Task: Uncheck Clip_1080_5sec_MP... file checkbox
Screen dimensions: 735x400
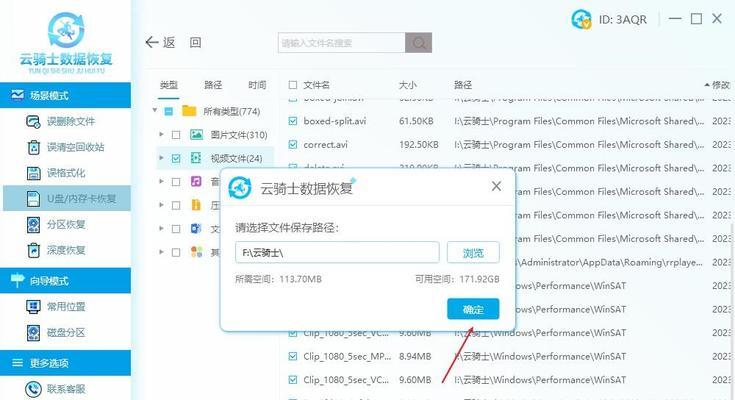Action: (x=293, y=356)
